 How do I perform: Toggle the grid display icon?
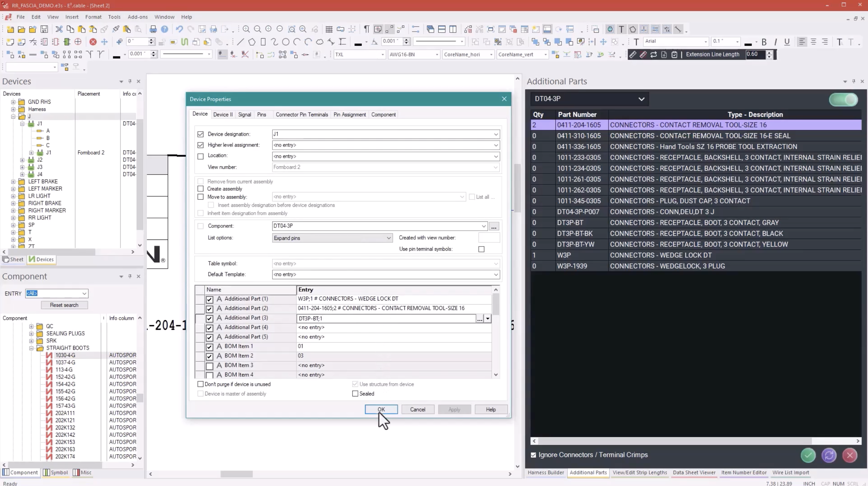pos(329,29)
